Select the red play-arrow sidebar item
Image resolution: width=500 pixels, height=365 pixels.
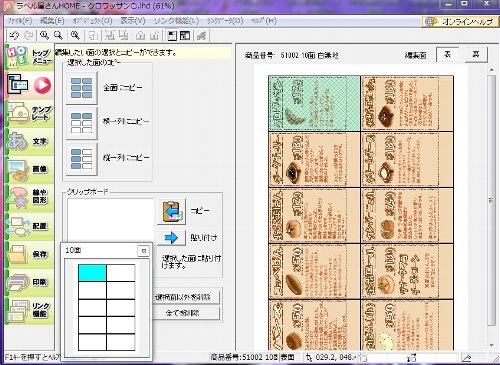[29, 85]
